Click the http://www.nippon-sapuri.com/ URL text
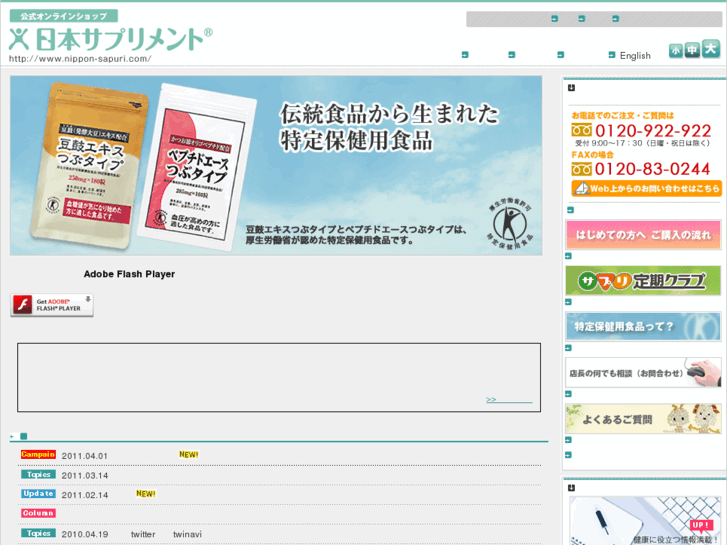 tap(80, 59)
